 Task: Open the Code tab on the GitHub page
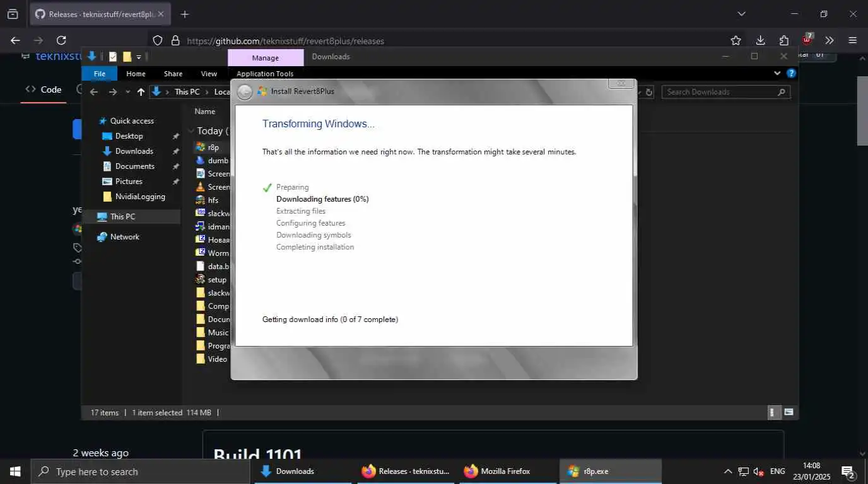tap(44, 89)
